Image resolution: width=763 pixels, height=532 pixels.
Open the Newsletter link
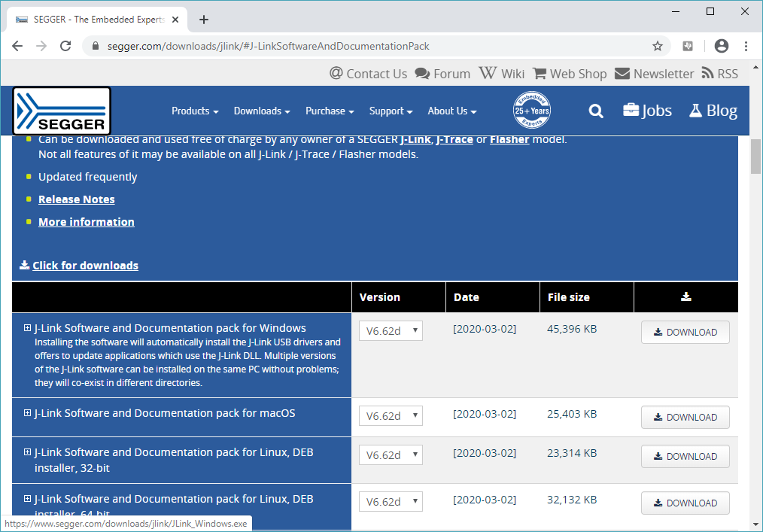click(x=654, y=74)
